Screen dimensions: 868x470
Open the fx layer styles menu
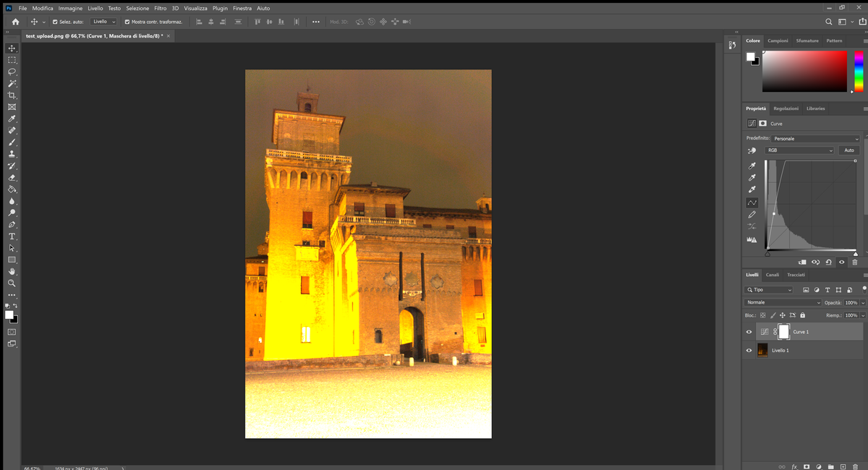[793, 466]
